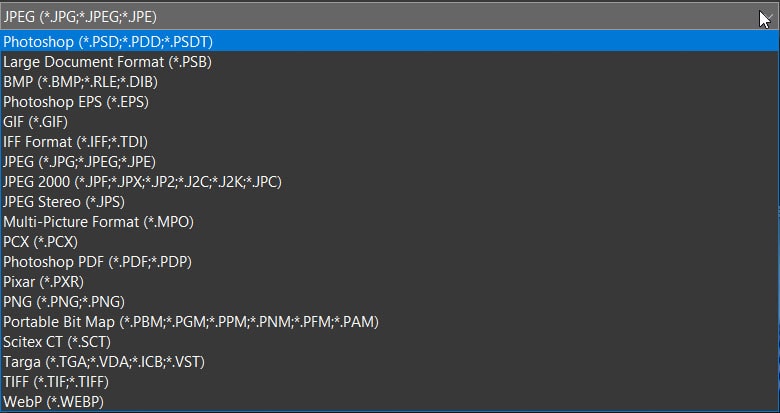Pick JPEG Stereo (*.JPS)
780x413 pixels.
click(390, 202)
